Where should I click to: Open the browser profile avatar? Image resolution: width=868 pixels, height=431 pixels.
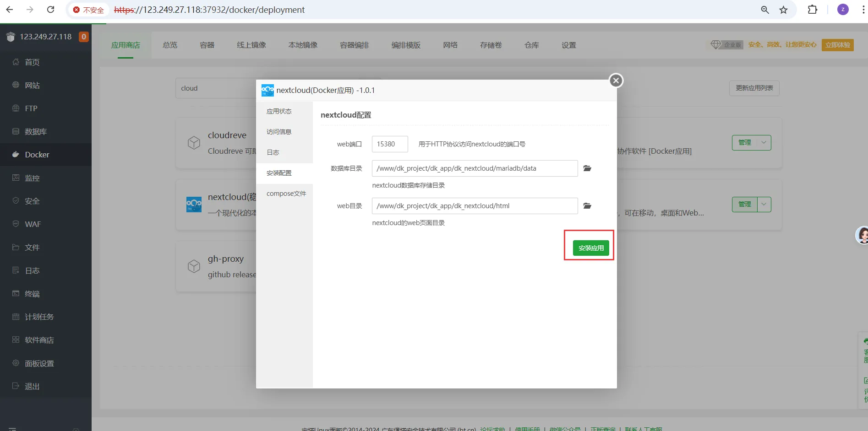(x=843, y=10)
